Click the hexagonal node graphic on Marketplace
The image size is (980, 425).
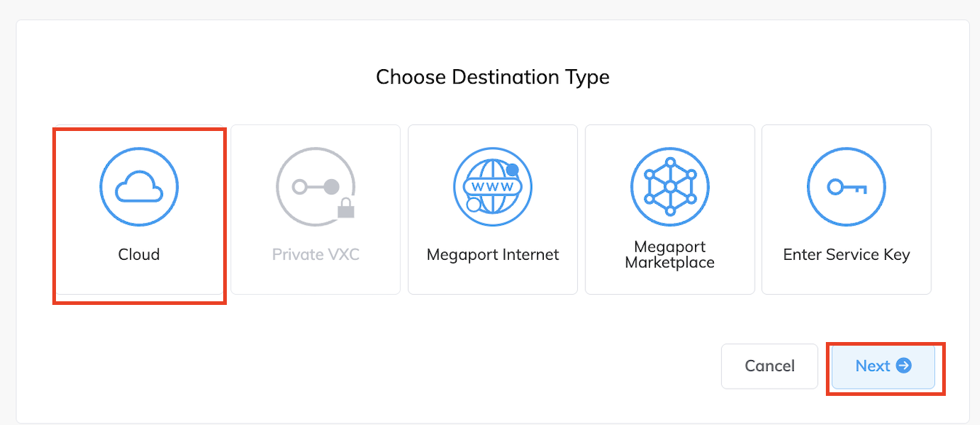(670, 186)
